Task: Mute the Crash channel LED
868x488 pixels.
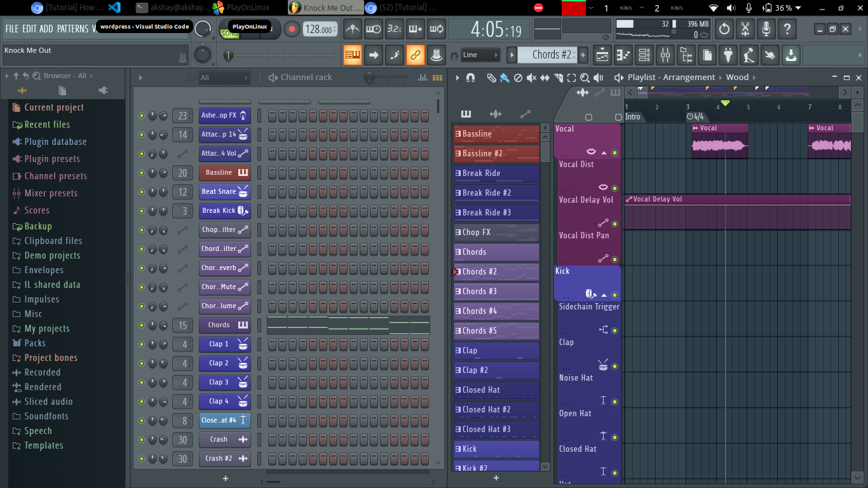Action: (142, 440)
